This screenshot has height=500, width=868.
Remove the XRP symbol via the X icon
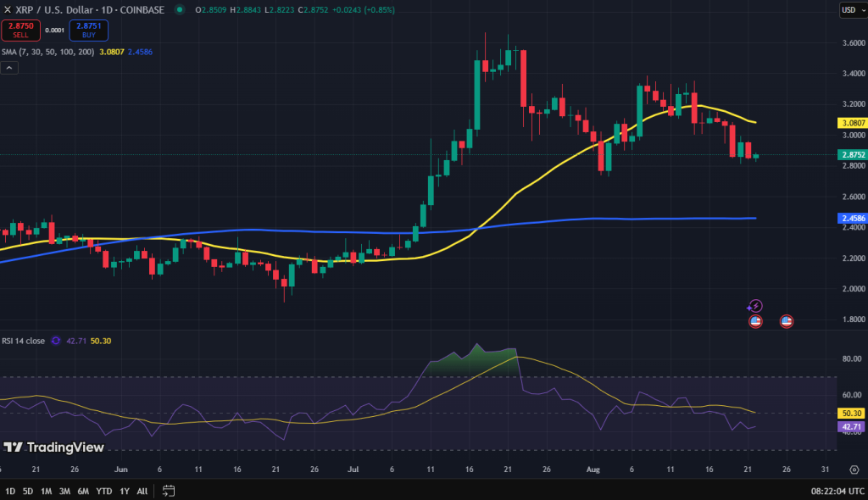pyautogui.click(x=8, y=10)
